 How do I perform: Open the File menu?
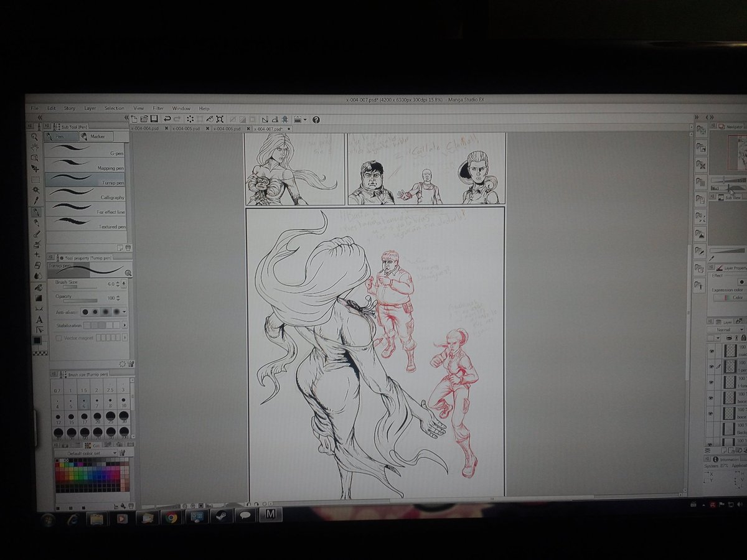35,108
